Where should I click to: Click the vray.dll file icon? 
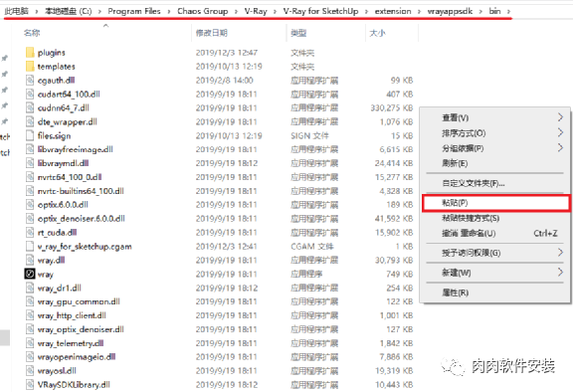pyautogui.click(x=30, y=260)
